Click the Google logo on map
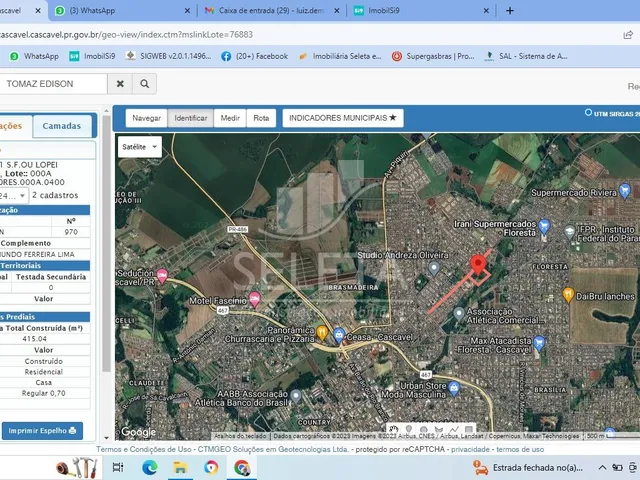This screenshot has height=480, width=640. 138,431
